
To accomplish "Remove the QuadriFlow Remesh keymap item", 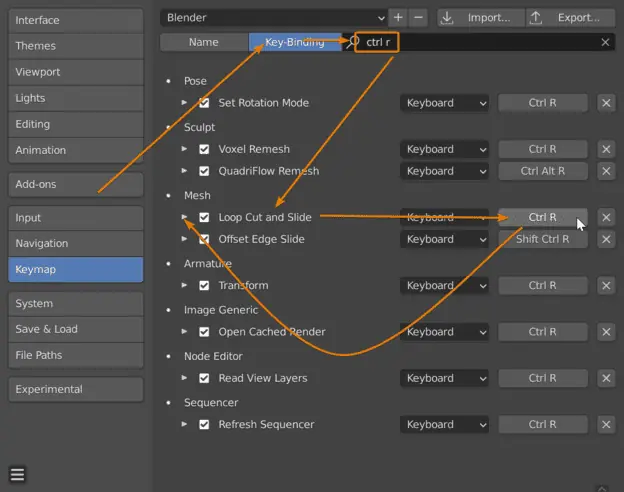I will (606, 171).
